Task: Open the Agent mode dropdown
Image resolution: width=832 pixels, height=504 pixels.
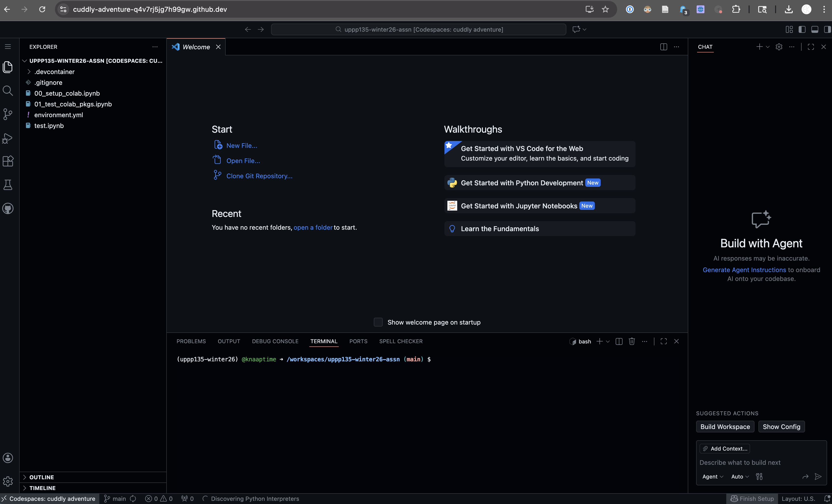Action: [713, 477]
